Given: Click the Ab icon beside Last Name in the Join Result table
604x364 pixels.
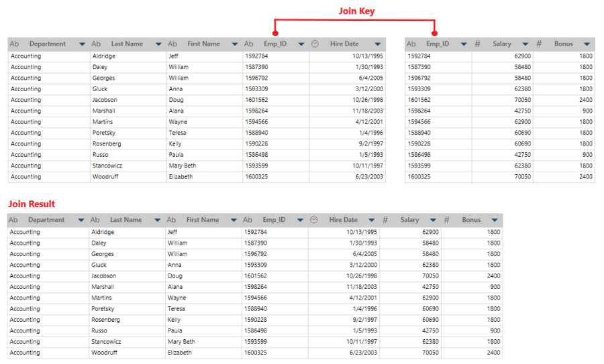Looking at the screenshot, I should point(95,220).
